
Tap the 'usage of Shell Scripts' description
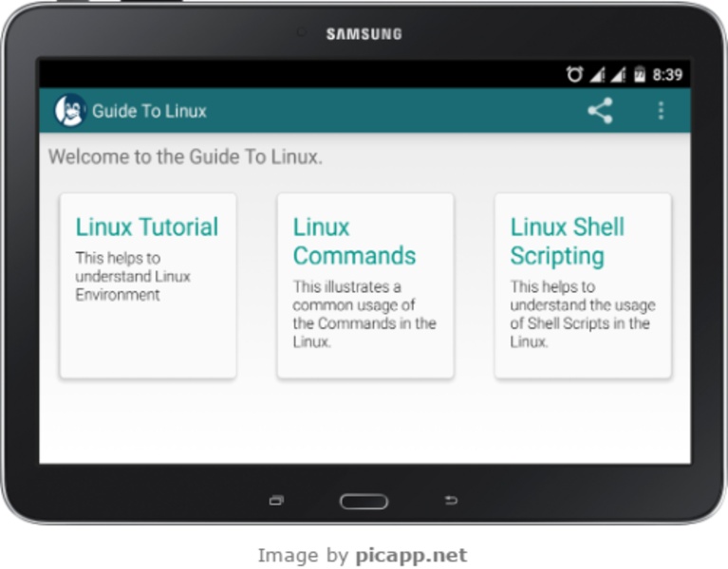point(583,314)
